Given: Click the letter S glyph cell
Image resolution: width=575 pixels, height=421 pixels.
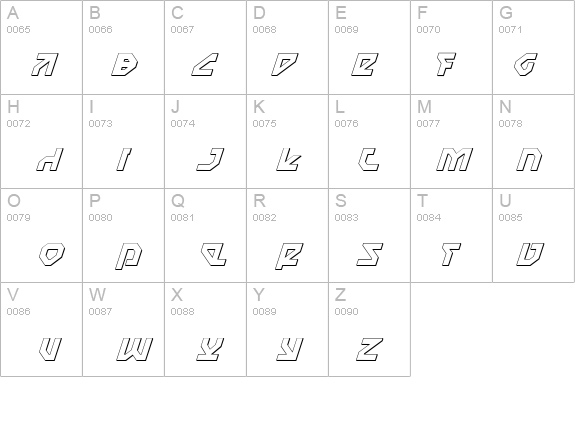Looking at the screenshot, I should pos(370,235).
